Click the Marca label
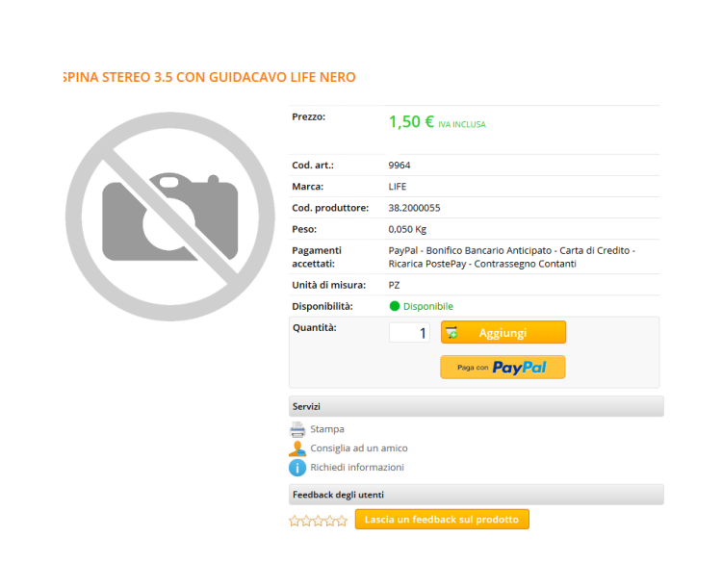Viewport: 722px width, 588px height. (308, 187)
